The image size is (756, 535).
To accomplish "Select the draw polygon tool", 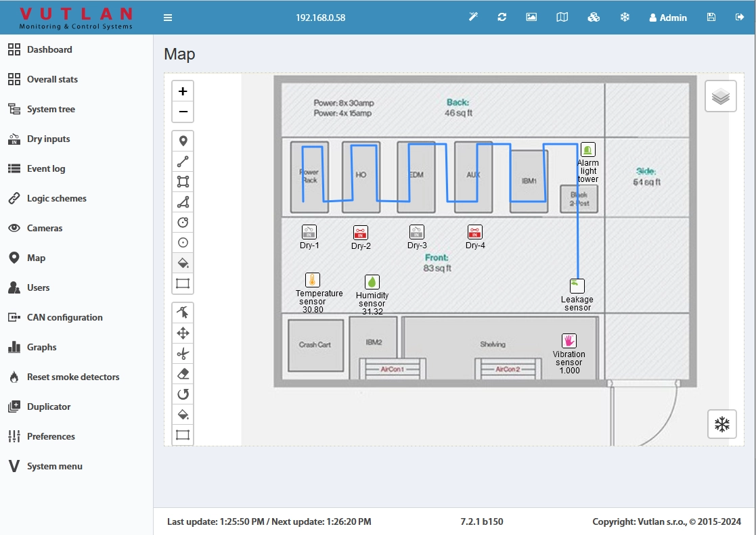I will pos(183,202).
